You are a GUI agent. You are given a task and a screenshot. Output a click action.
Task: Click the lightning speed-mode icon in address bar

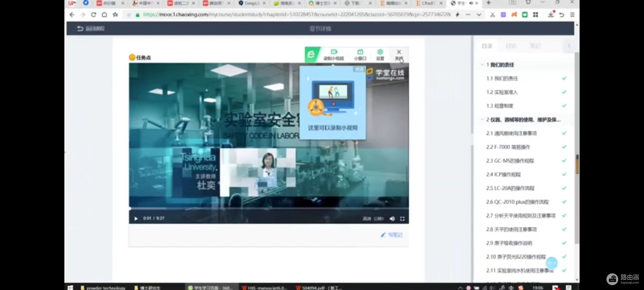[x=458, y=15]
